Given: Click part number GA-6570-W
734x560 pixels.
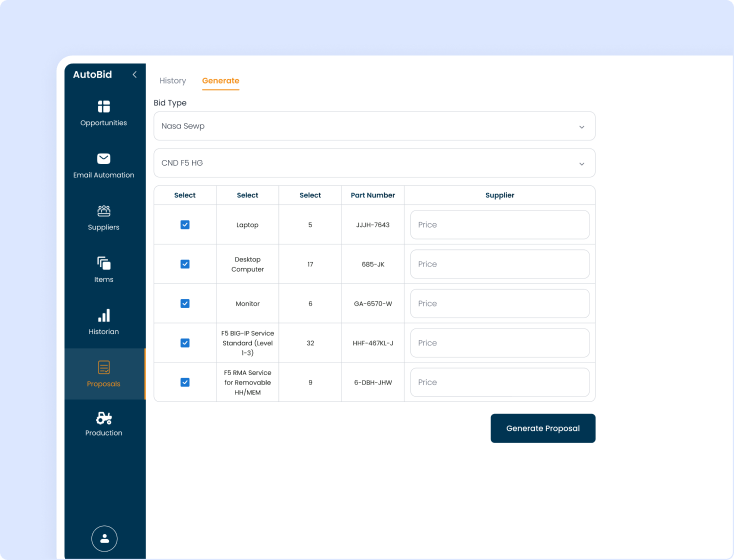Looking at the screenshot, I should [x=373, y=303].
